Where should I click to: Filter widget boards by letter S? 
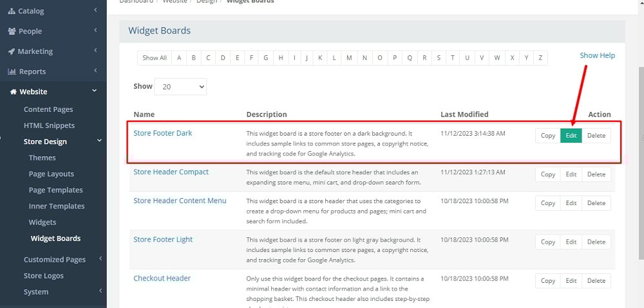coord(439,58)
